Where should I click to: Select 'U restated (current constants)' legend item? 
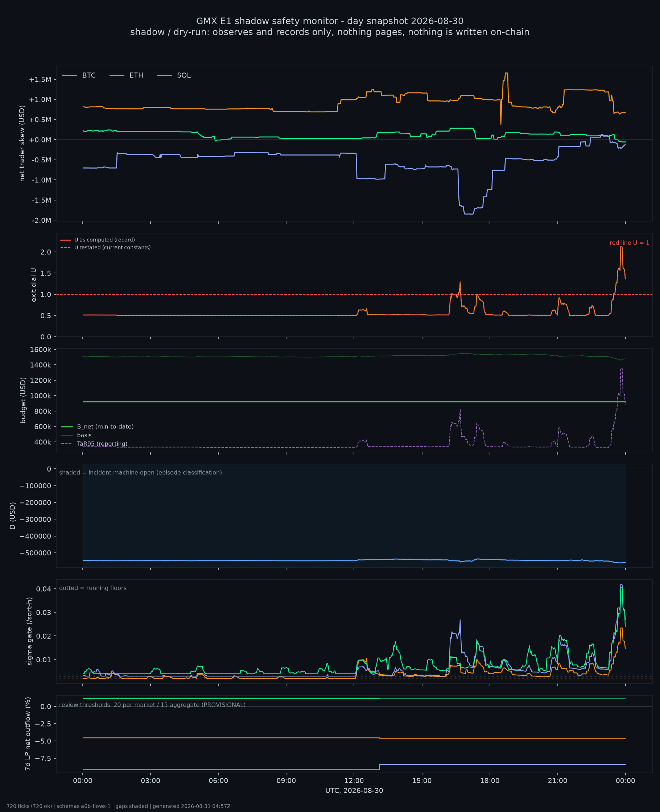click(105, 247)
